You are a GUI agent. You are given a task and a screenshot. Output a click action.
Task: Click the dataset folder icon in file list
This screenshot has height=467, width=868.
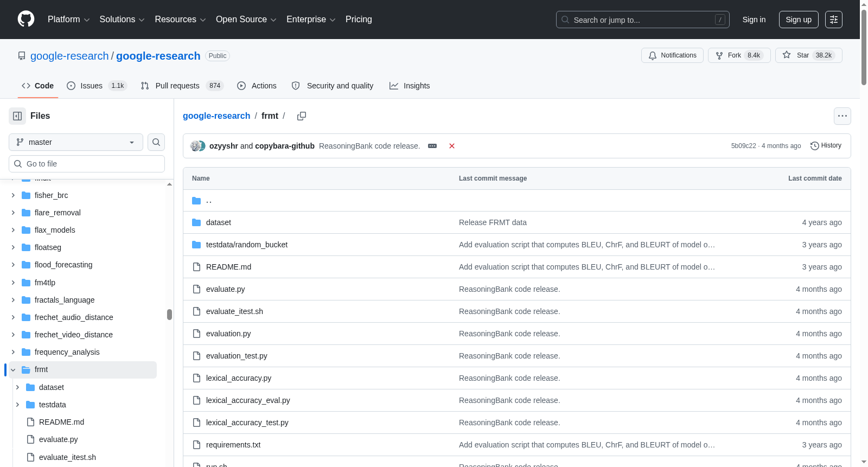[196, 222]
